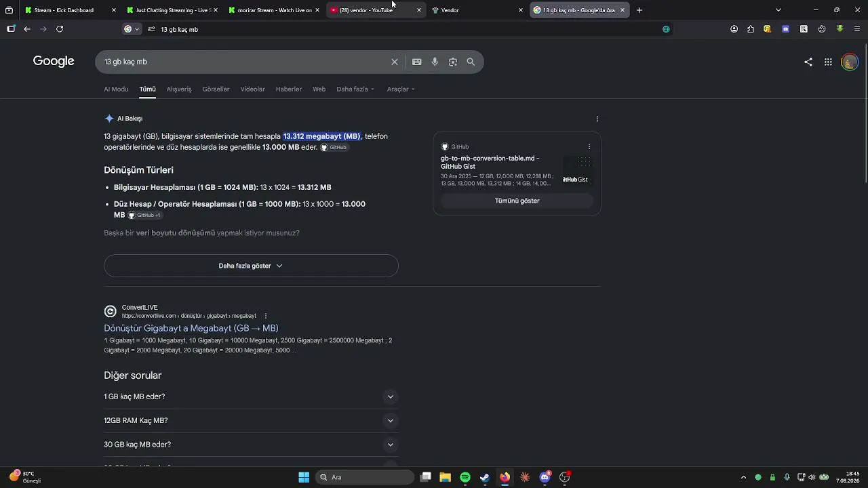Switch to the Web tab
This screenshot has width=868, height=488.
tap(319, 89)
